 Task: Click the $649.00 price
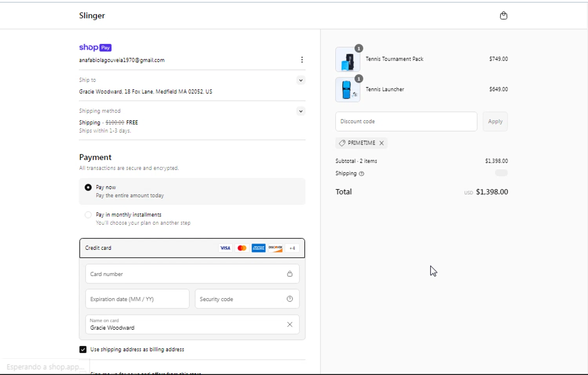(499, 89)
